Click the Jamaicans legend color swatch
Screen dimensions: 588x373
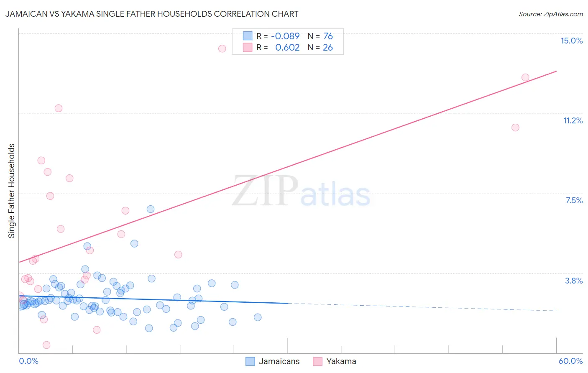[x=250, y=361]
